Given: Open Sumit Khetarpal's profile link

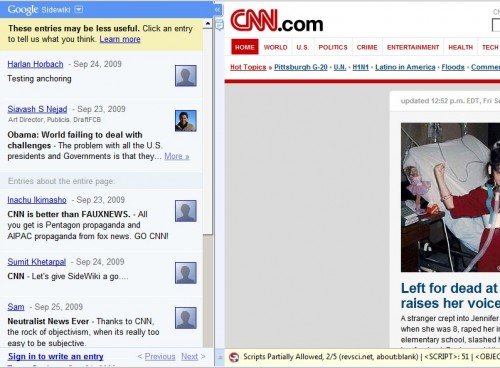Looking at the screenshot, I should click(x=36, y=262).
